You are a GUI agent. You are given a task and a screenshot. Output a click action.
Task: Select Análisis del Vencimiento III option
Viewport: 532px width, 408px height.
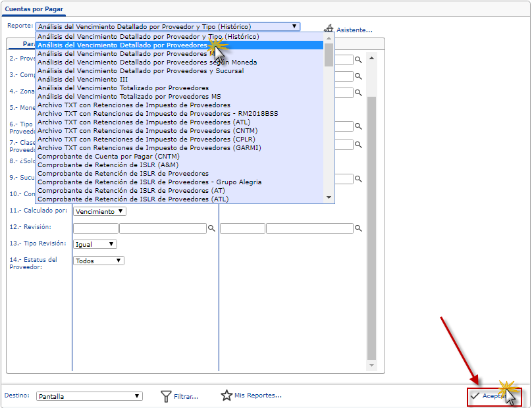point(83,80)
